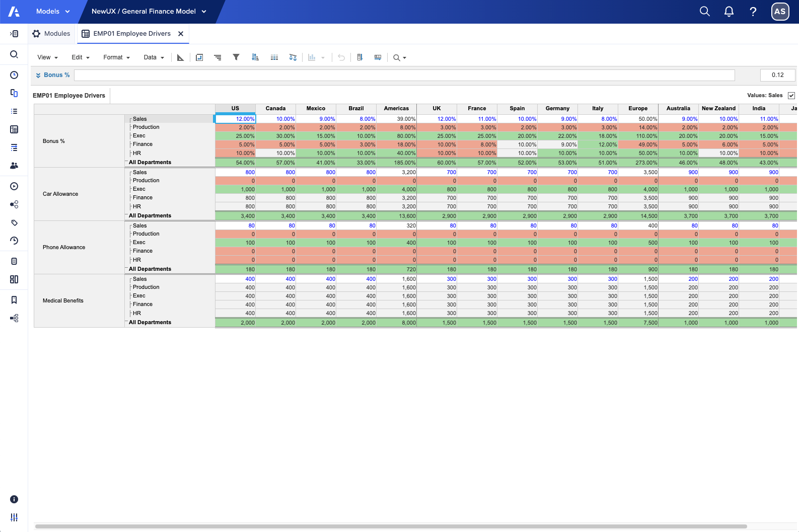Viewport: 799px width, 532px height.
Task: Toggle the Values: Sales checkbox
Action: pos(791,96)
